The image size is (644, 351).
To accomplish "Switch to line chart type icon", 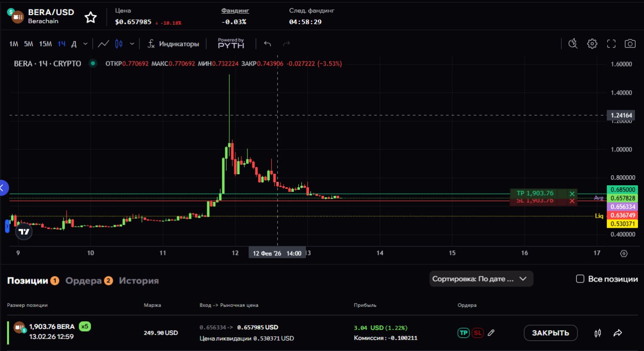I will pyautogui.click(x=103, y=44).
